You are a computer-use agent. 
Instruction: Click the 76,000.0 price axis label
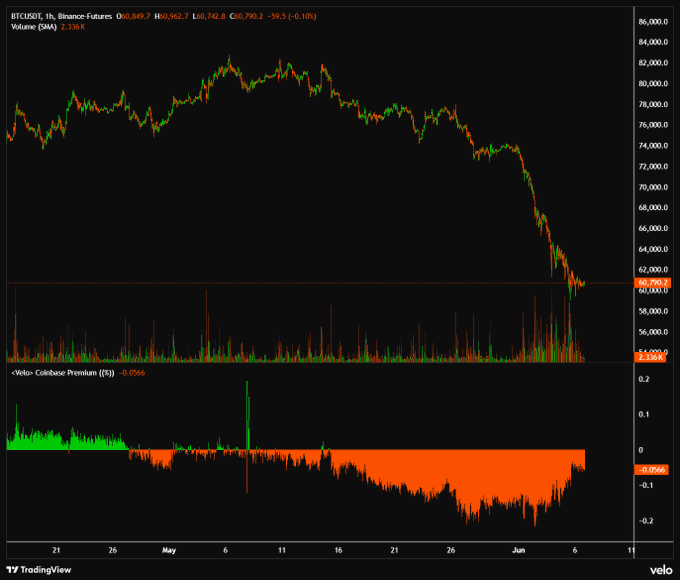[653, 125]
